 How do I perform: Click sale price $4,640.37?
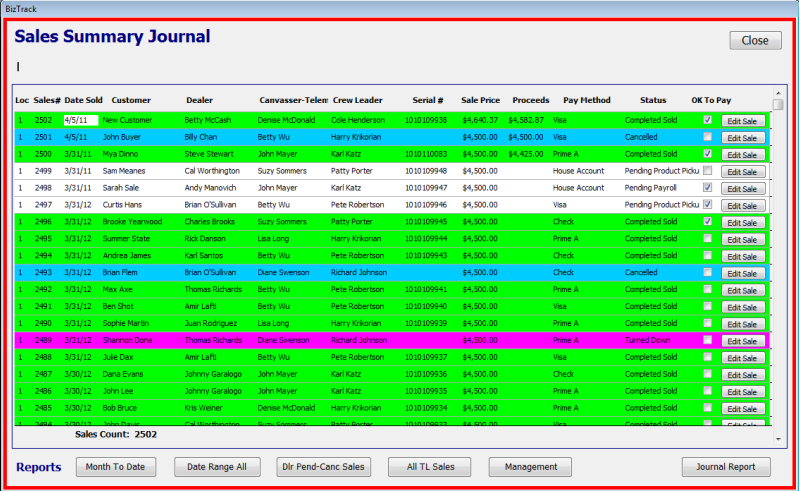point(480,120)
